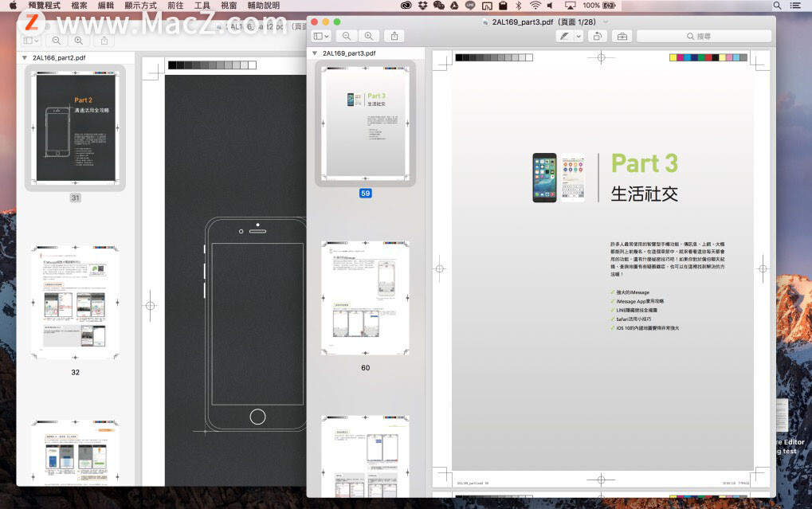Click the Creative Cloud menu bar icon
The image size is (812, 509).
[406, 6]
